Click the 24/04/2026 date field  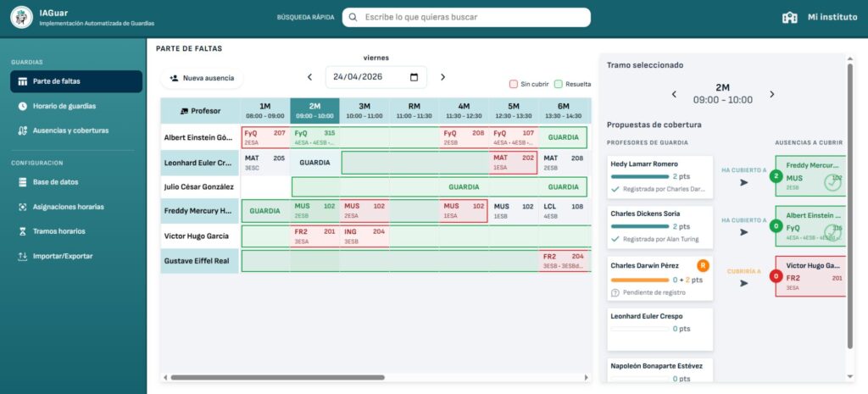376,77
